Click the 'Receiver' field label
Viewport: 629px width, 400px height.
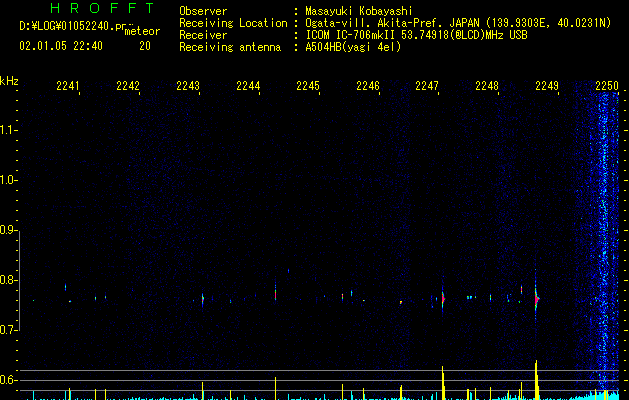point(203,35)
